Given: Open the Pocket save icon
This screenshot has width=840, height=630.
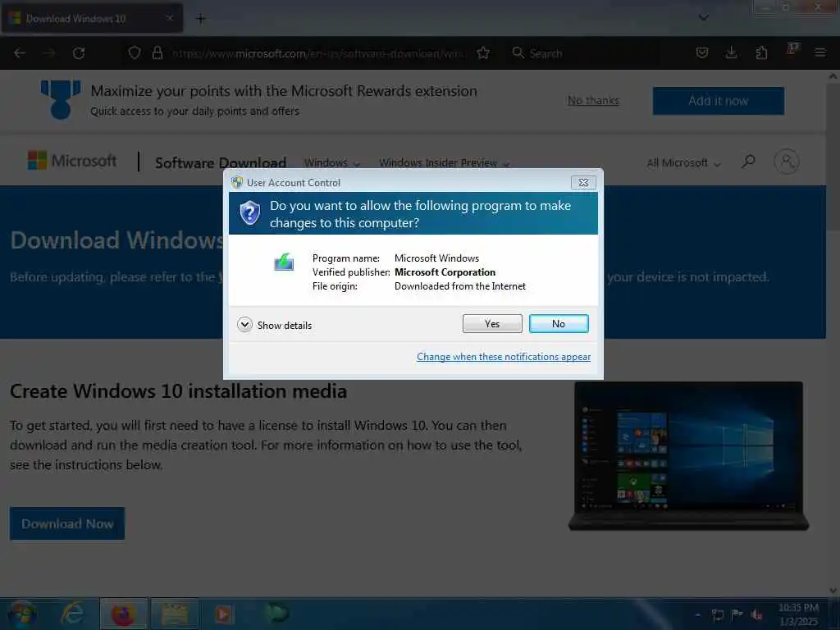Looking at the screenshot, I should coord(702,52).
